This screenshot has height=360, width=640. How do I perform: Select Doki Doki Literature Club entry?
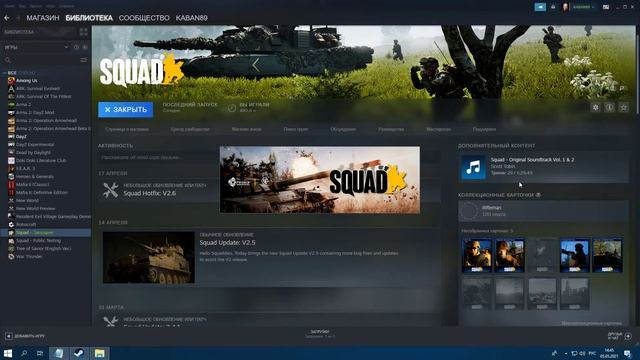41,160
